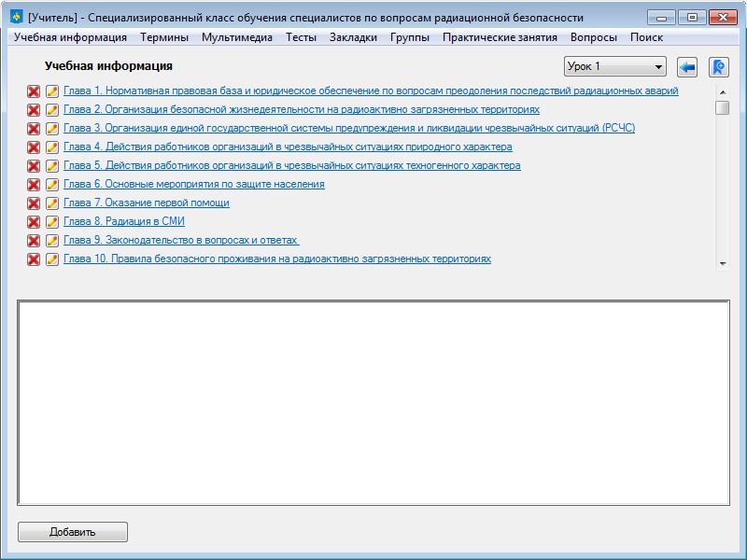Edit Глава 7 using the pencil icon

tap(52, 203)
